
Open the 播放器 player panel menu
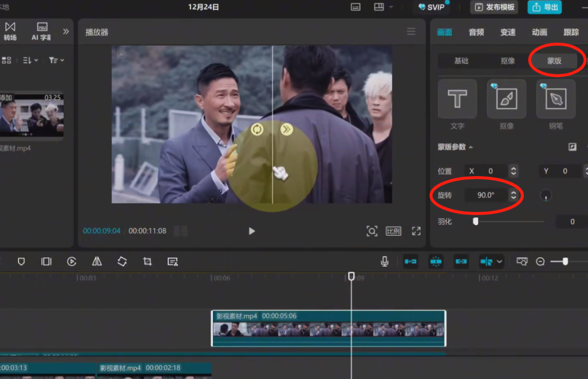click(411, 32)
